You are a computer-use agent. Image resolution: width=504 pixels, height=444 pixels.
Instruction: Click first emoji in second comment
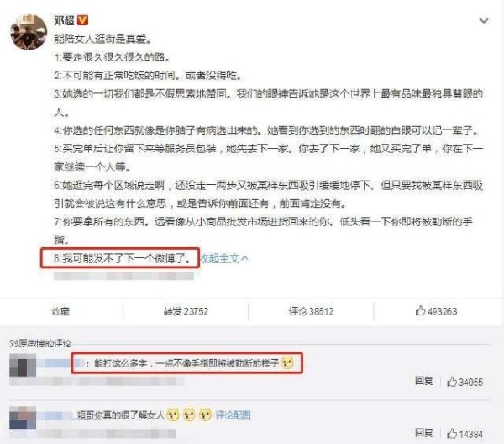[172, 415]
